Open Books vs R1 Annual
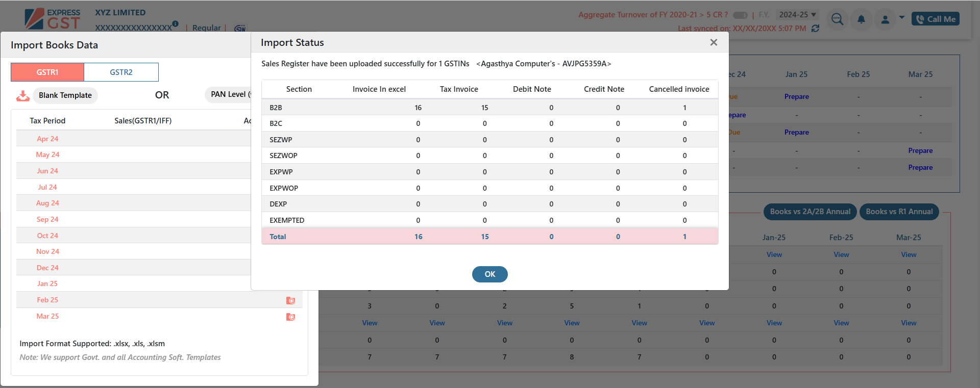 [899, 212]
